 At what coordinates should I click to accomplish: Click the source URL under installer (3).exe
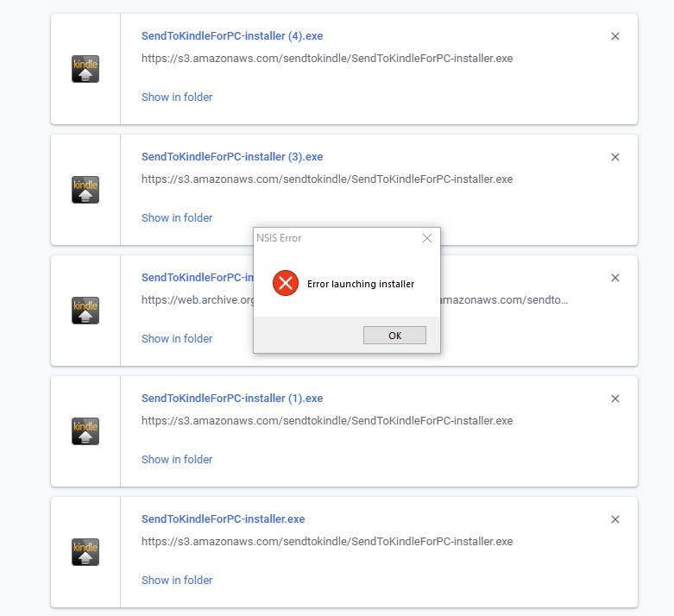point(327,179)
